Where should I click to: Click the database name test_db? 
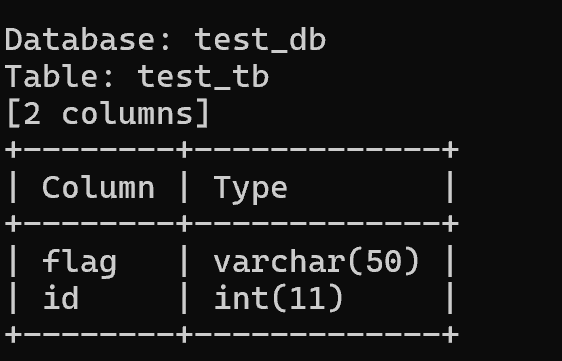point(260,40)
